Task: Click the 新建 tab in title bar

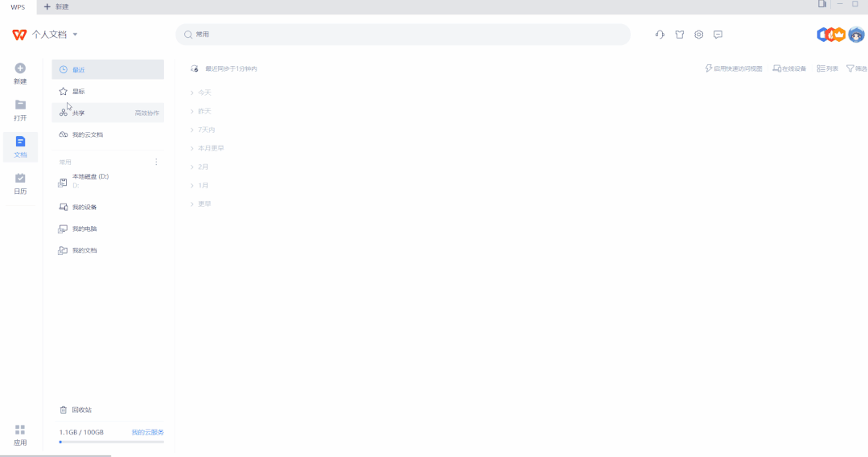Action: click(56, 6)
